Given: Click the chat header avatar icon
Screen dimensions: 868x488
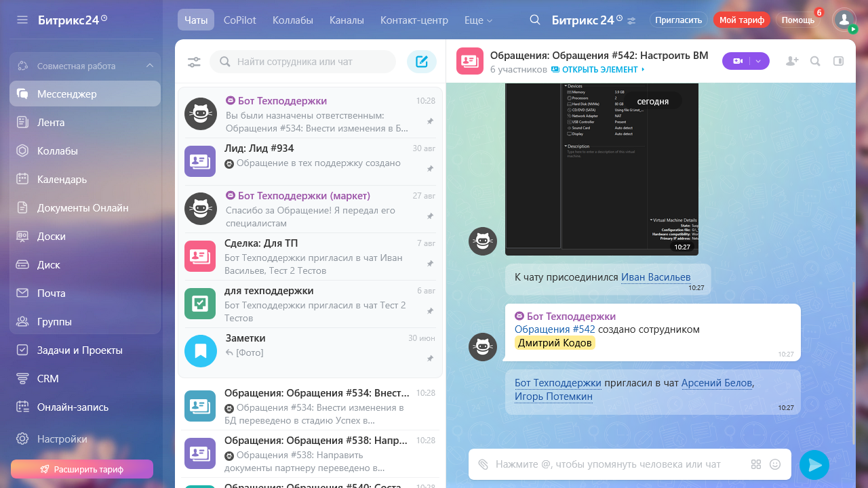Looking at the screenshot, I should (470, 61).
